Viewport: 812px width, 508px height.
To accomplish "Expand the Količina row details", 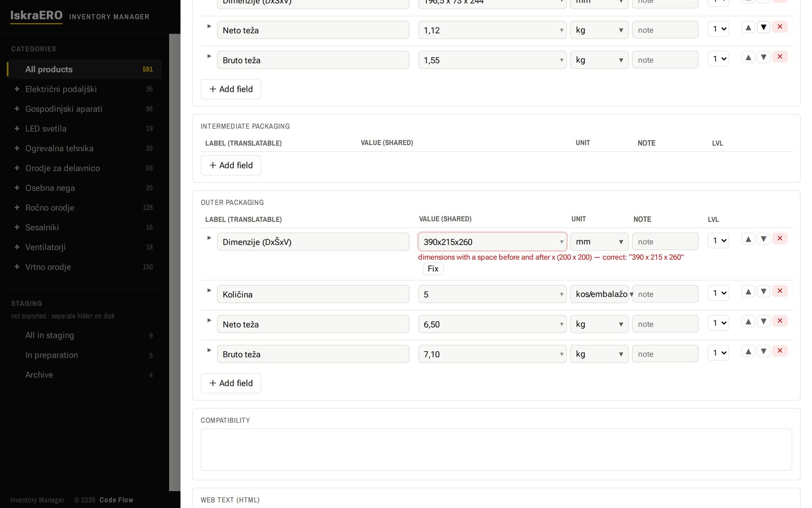I will [209, 290].
